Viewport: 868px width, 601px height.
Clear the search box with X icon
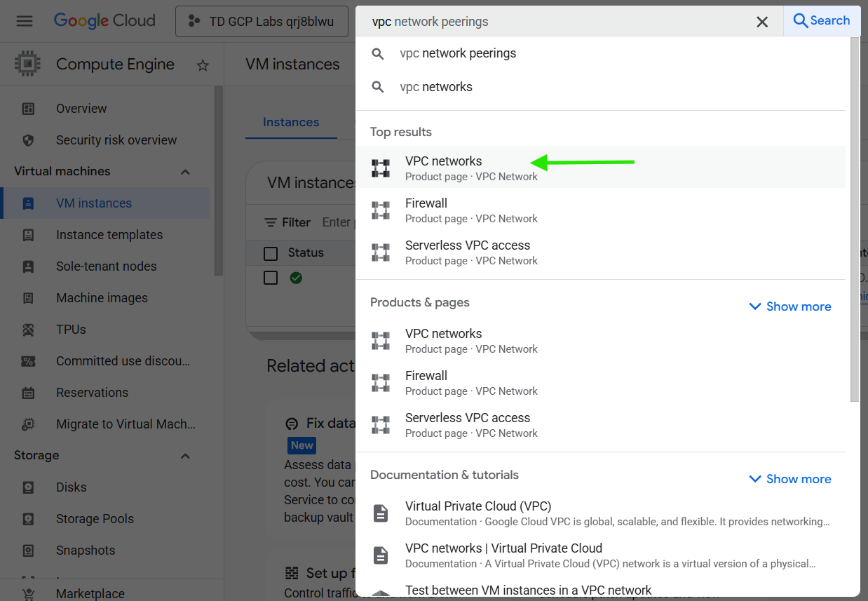coord(762,22)
